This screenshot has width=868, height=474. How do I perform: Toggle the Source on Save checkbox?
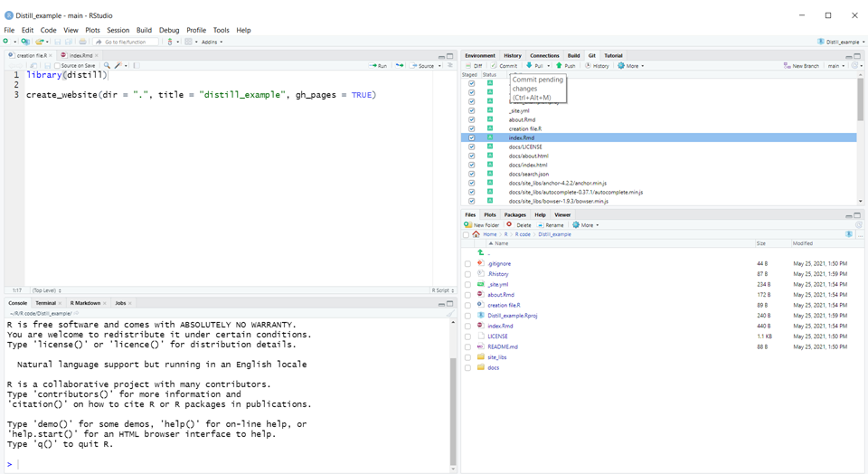[x=57, y=66]
